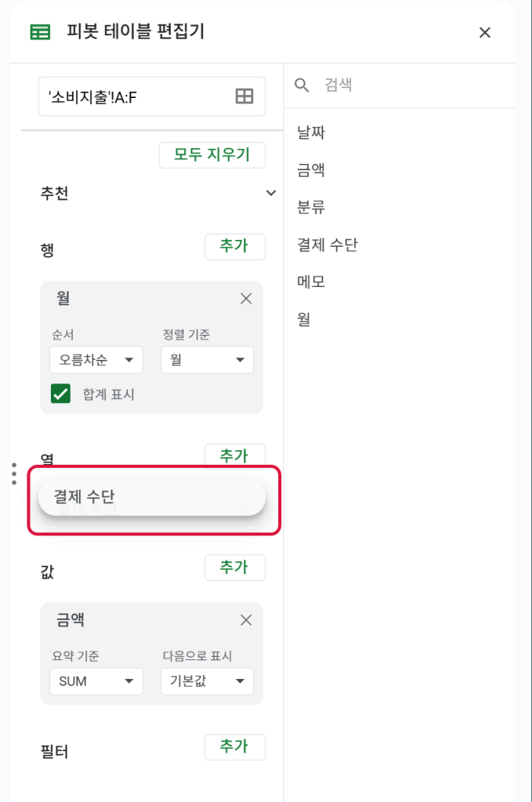Remove the 월 row field

[x=246, y=299]
